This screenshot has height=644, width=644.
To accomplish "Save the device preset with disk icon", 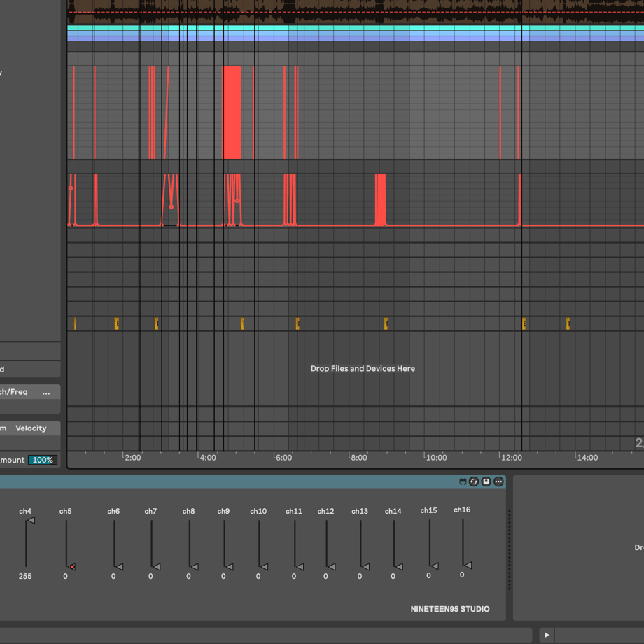I will (x=486, y=482).
